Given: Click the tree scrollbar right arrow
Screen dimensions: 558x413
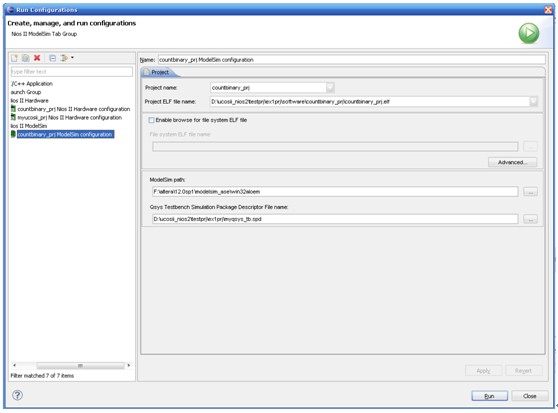Looking at the screenshot, I should [128, 365].
